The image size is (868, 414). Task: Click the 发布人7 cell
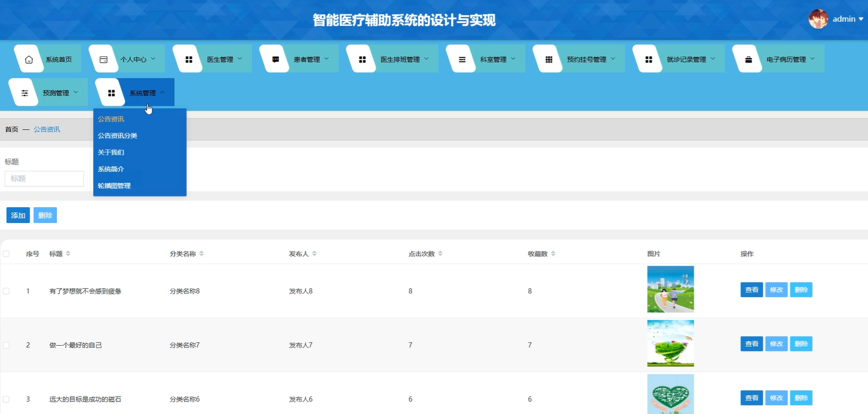coord(301,345)
